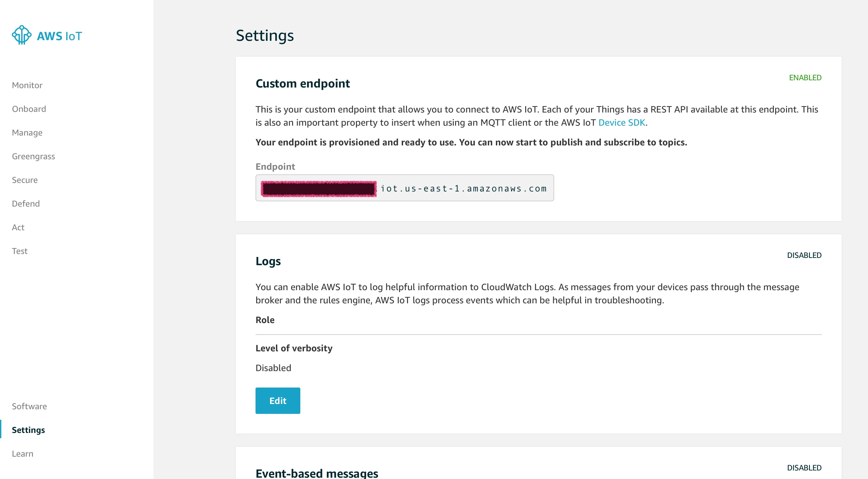Screen dimensions: 868x479
Task: Open the Act sidebar item
Action: pyautogui.click(x=18, y=227)
